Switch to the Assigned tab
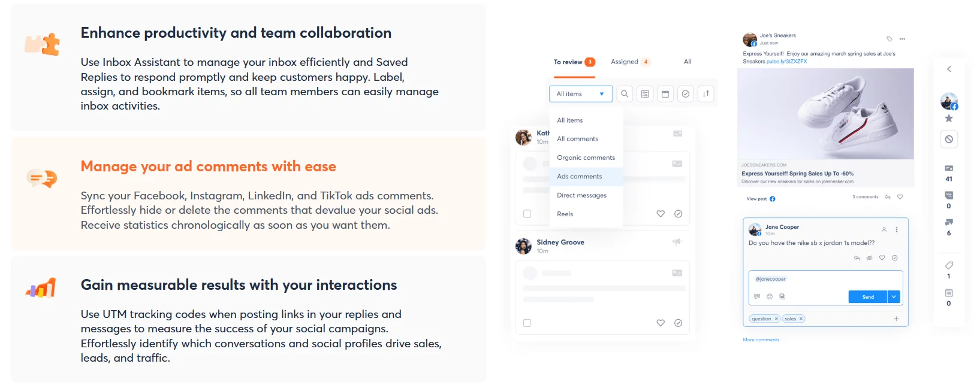980x391 pixels. click(629, 62)
